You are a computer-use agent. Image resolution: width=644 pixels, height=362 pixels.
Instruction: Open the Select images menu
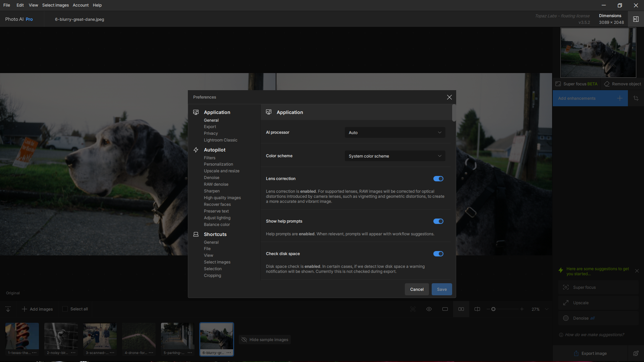(55, 5)
